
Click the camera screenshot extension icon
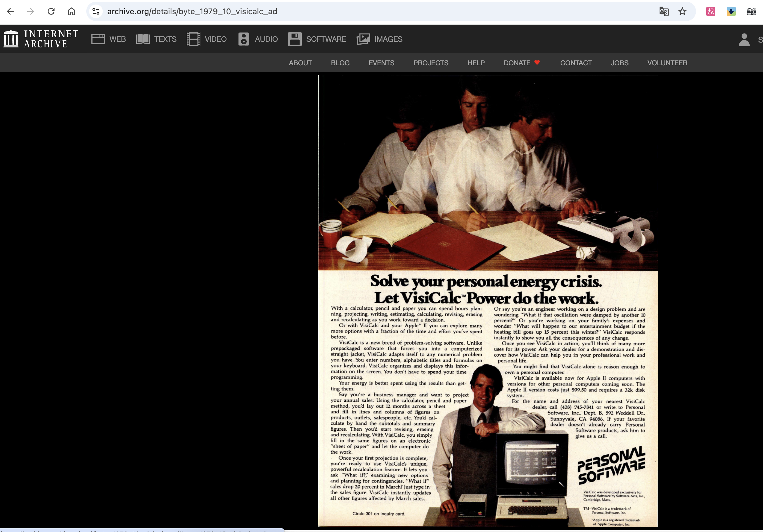(751, 11)
